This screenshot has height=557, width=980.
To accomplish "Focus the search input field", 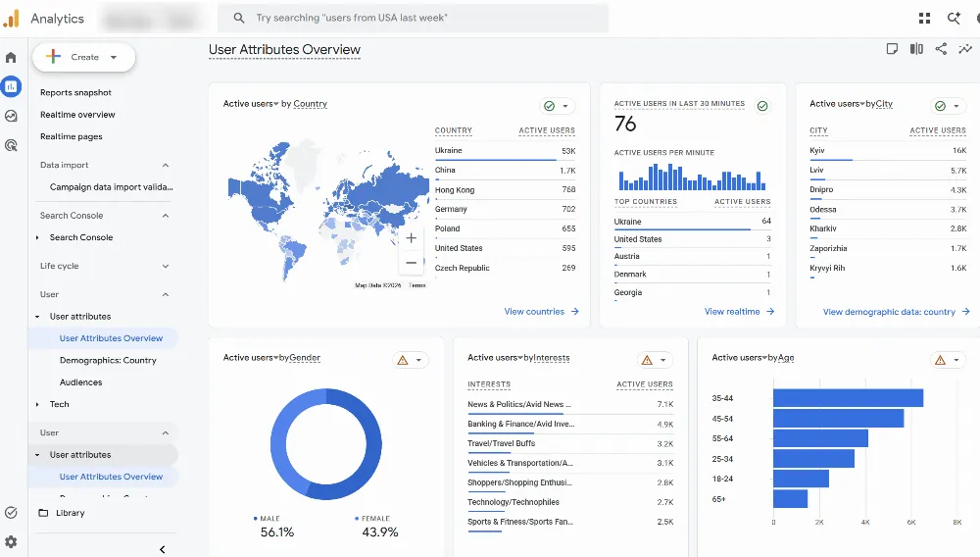I will pos(413,18).
